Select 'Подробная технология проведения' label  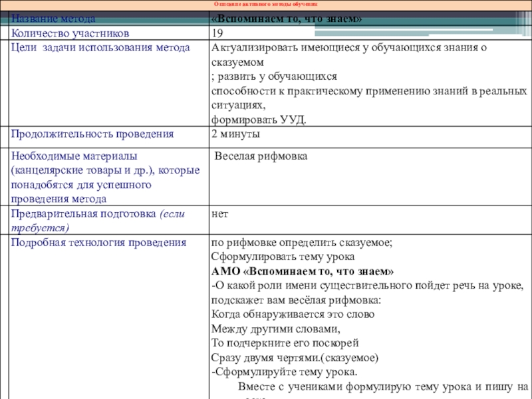[x=98, y=243]
